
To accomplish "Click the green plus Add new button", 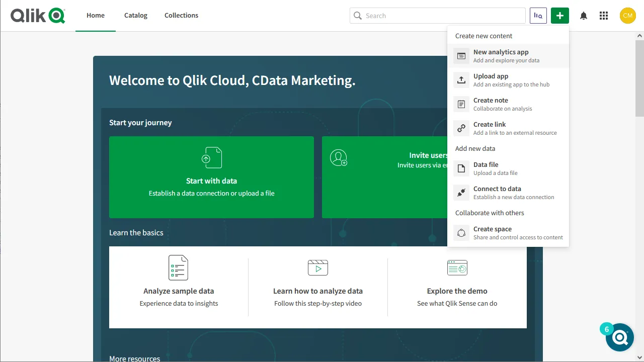I will pos(559,16).
